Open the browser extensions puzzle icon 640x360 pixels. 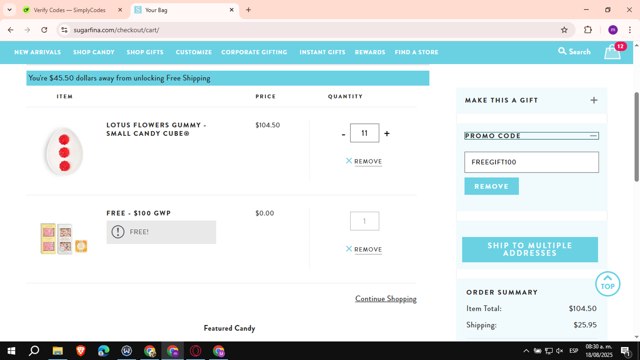(588, 30)
